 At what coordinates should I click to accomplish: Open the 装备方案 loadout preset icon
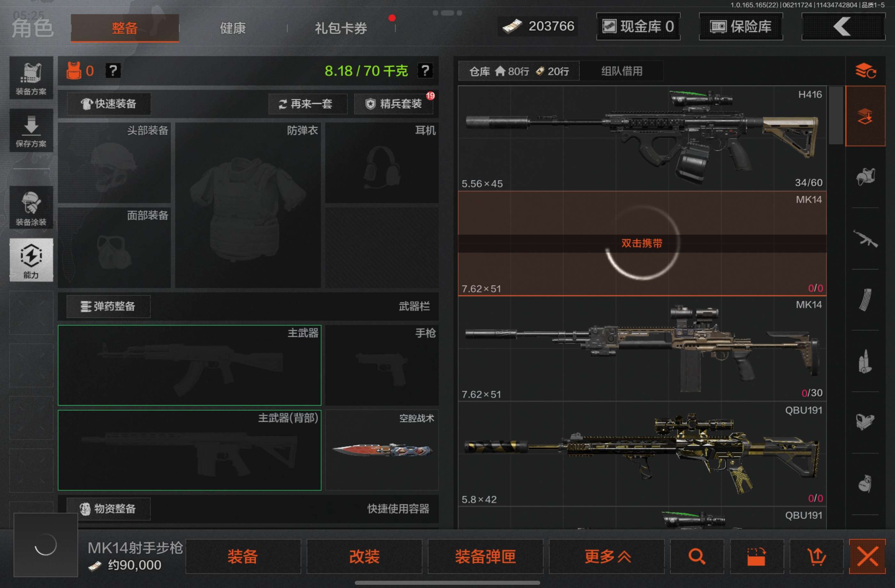click(31, 78)
